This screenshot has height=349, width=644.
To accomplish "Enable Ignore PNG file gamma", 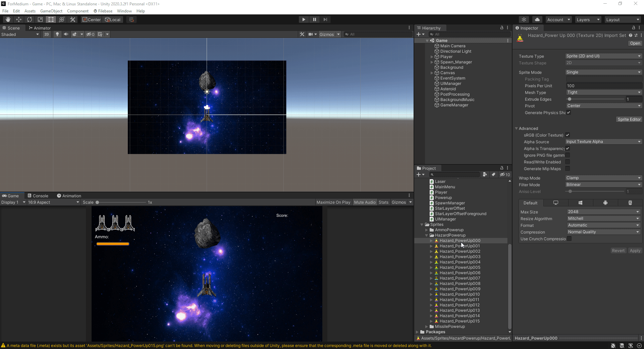I will pyautogui.click(x=568, y=155).
